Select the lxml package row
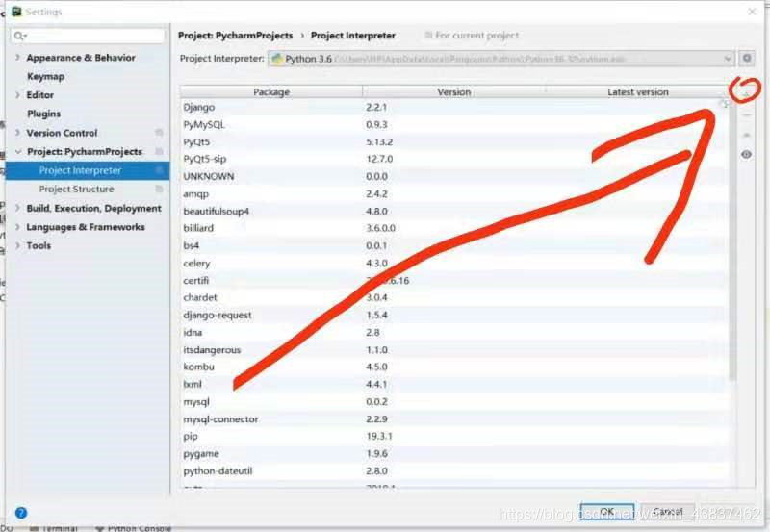The image size is (770, 532). 454,384
